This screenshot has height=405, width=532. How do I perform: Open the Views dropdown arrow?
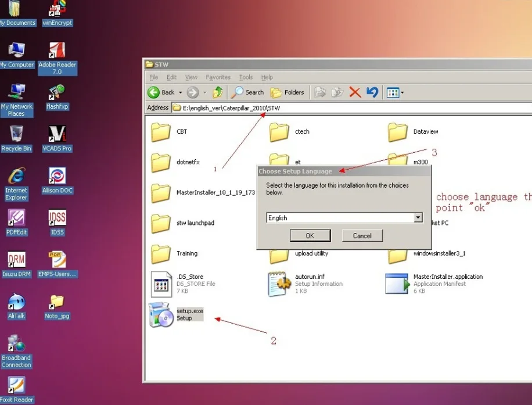402,92
